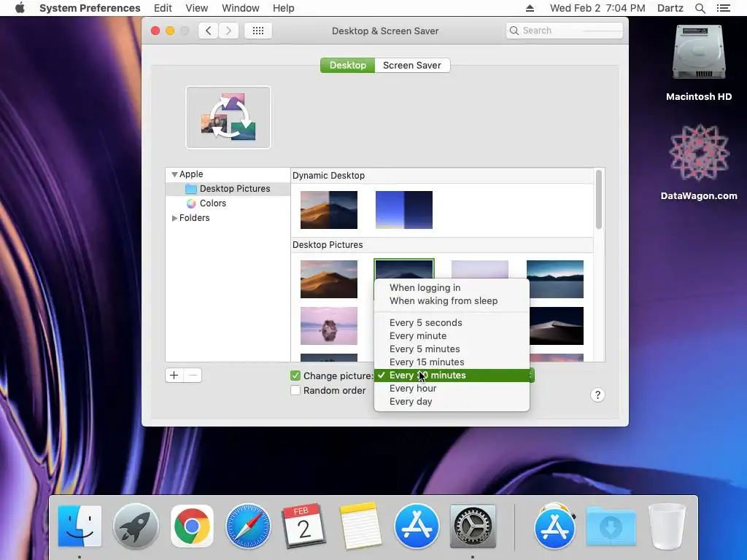Launch Google Chrome from the Dock
Image resolution: width=747 pixels, height=560 pixels.
pos(192,526)
